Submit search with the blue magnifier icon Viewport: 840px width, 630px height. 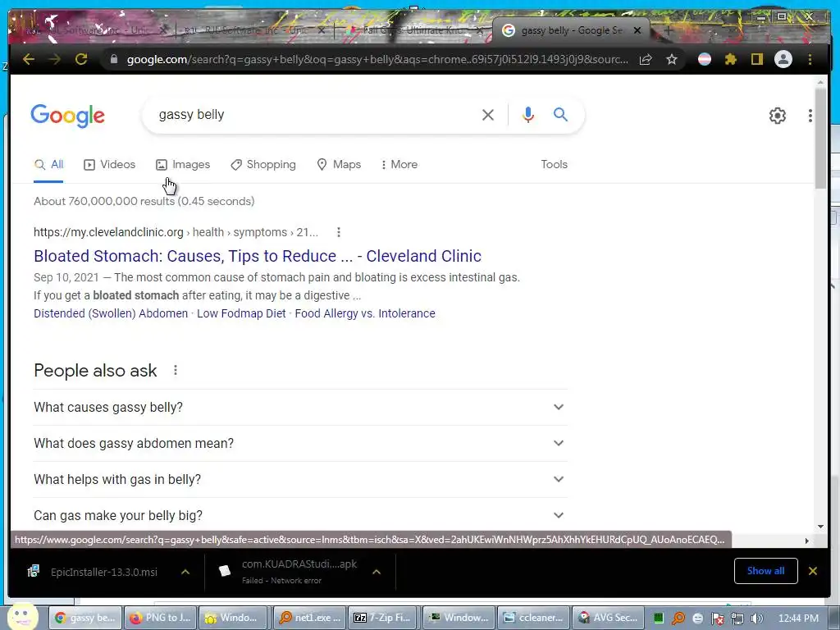coord(560,115)
